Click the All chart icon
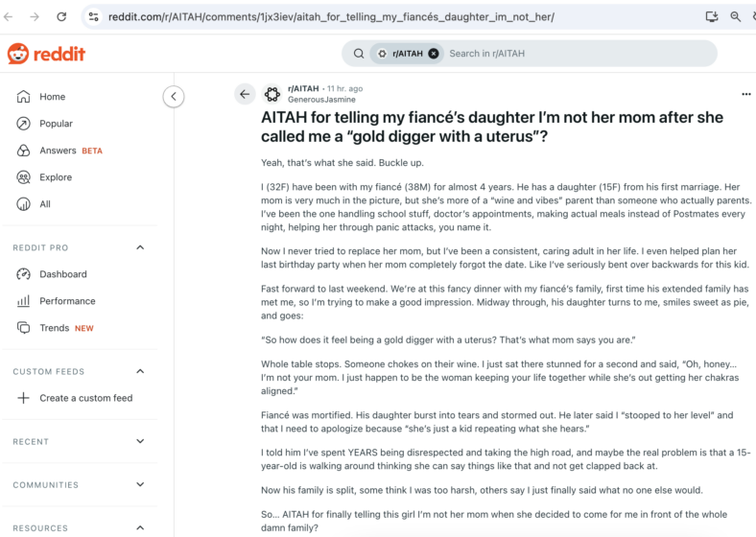Screen dimensions: 756x537 (23, 204)
